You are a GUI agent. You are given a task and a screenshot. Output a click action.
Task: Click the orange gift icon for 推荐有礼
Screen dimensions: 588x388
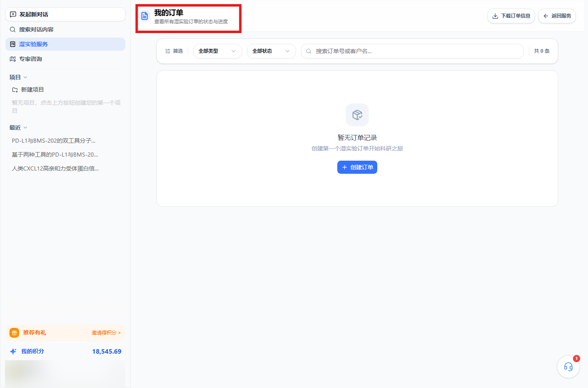14,333
